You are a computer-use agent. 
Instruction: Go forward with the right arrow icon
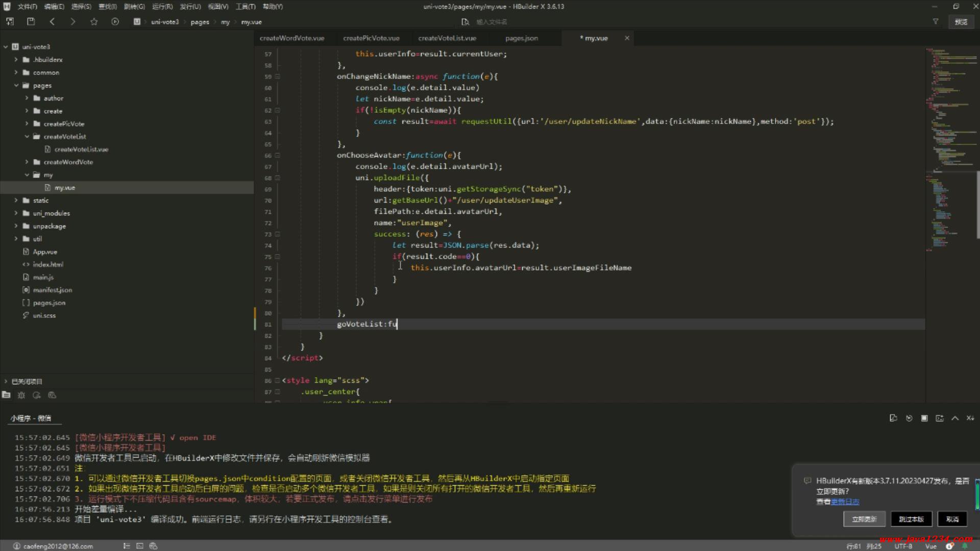pyautogui.click(x=72, y=21)
